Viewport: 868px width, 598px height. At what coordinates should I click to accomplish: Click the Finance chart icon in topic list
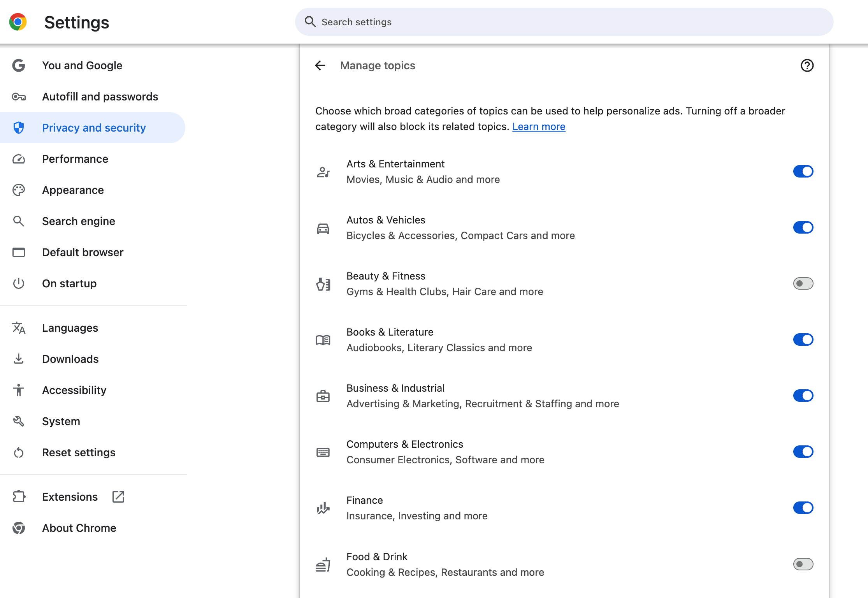coord(323,508)
